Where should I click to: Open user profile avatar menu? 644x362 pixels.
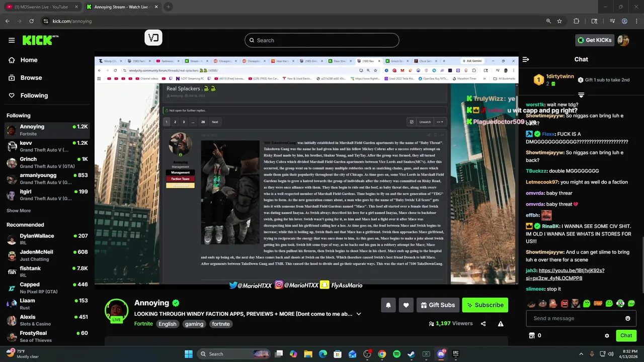623,40
